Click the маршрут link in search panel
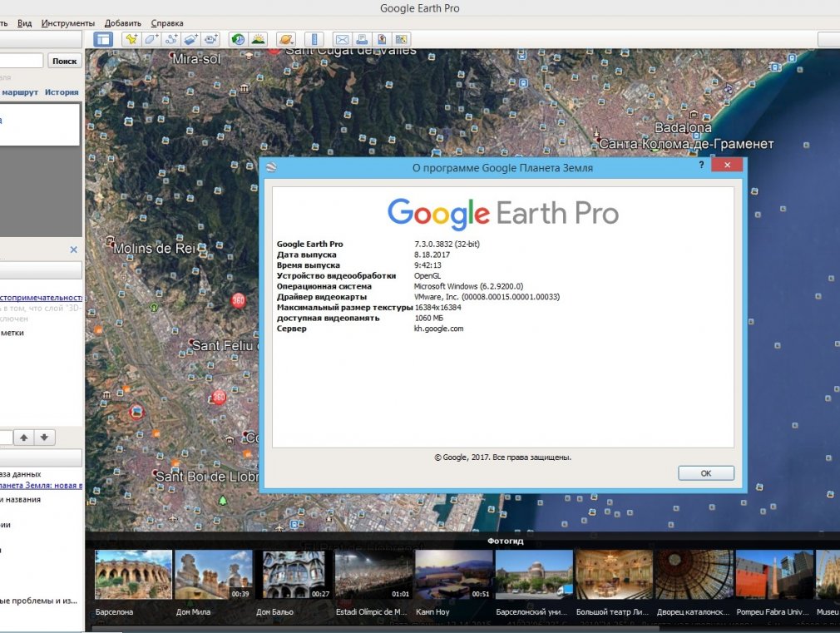Screen dimensions: 840x633 pyautogui.click(x=20, y=92)
